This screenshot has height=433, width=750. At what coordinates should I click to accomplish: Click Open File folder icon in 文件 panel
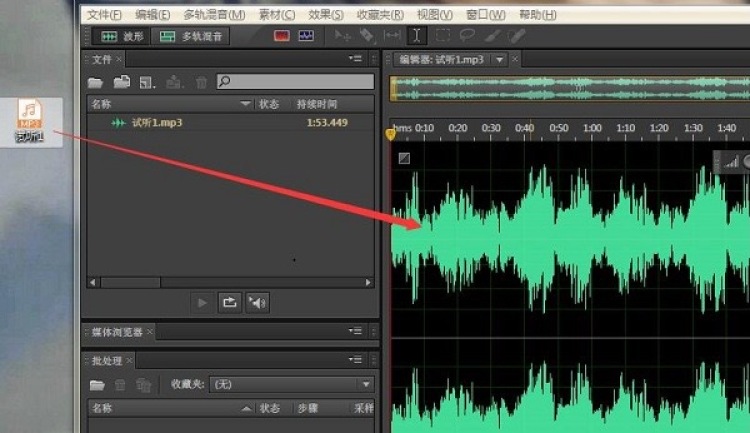(x=95, y=83)
